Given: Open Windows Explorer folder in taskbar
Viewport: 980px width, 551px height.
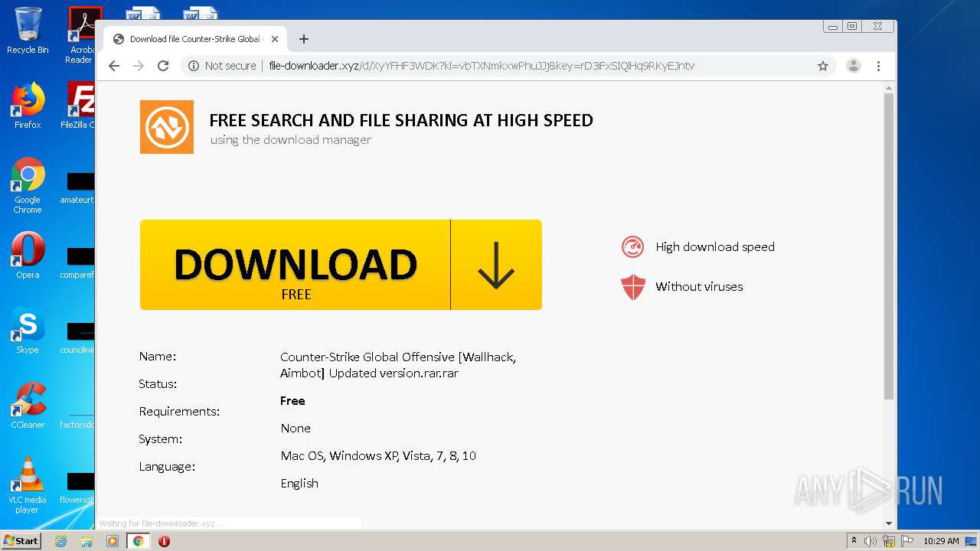Looking at the screenshot, I should (87, 541).
